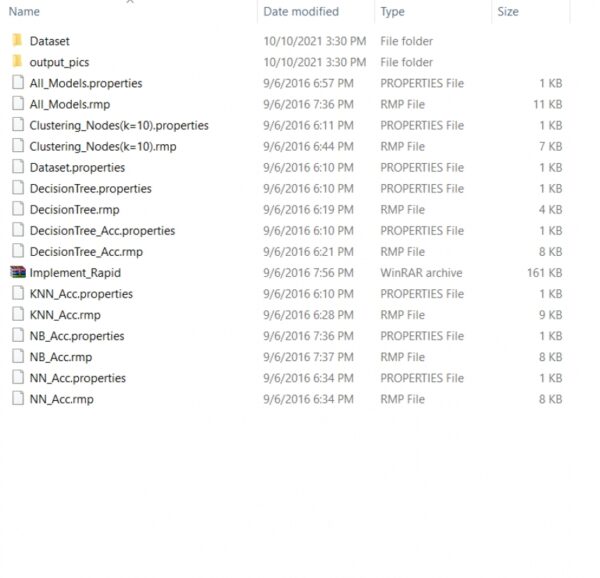The height and width of the screenshot is (578, 600).
Task: Click the 9/6/2016 6:44 PM date
Action: point(308,147)
